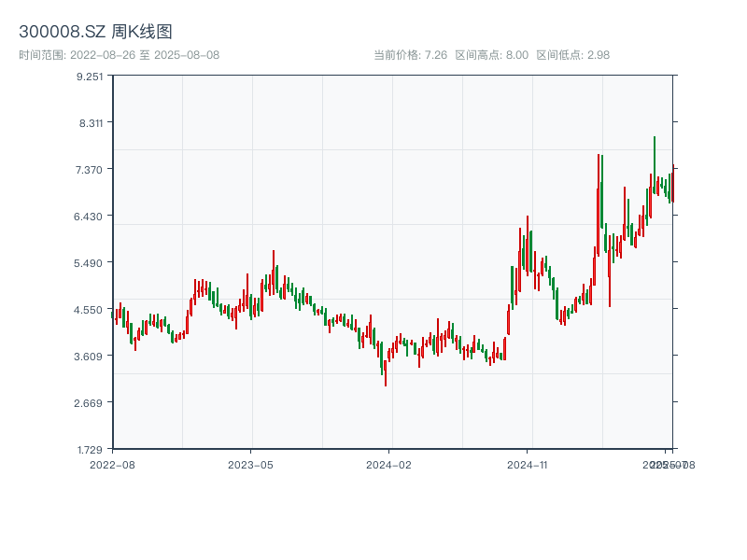The image size is (747, 560).
Task: Click y-axis value 7.370
Action: [89, 170]
